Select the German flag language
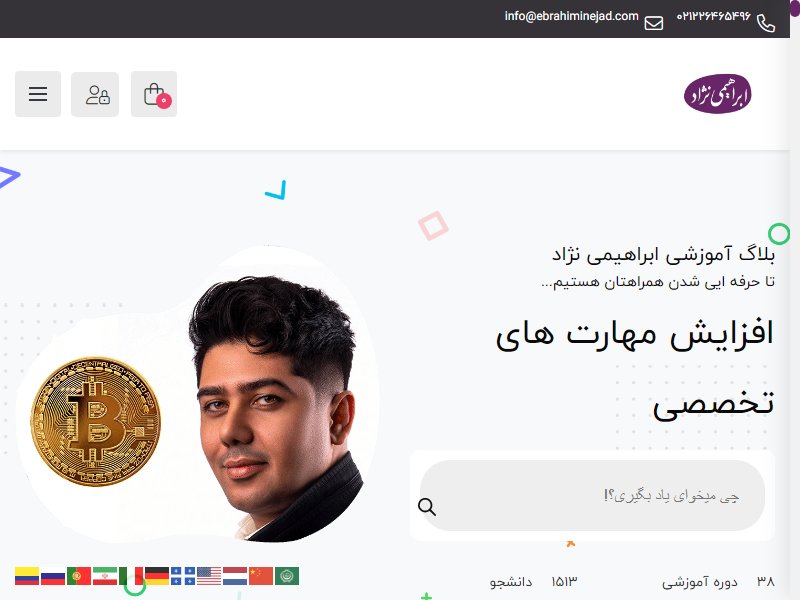 pyautogui.click(x=157, y=576)
